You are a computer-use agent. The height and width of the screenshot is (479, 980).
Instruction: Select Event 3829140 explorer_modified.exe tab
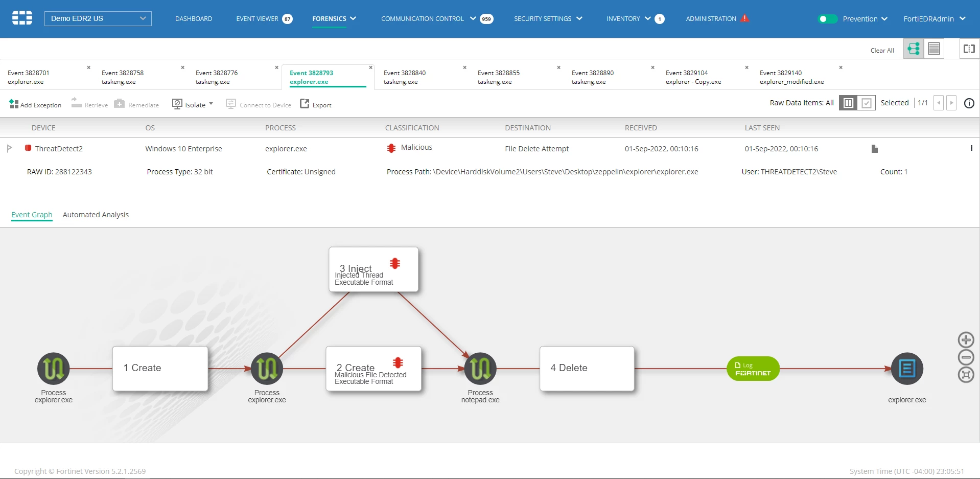791,77
